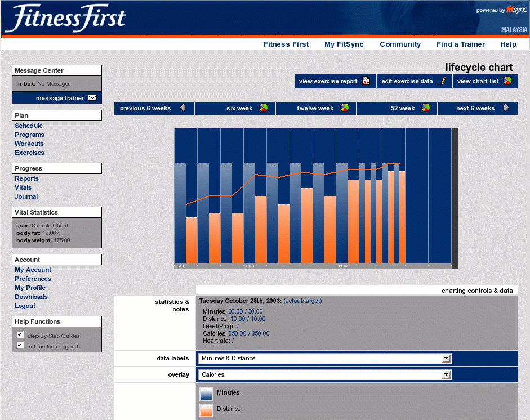Viewport: 530px width, 420px height.
Task: Click the envelope icon next to message trainer
Action: [92, 97]
